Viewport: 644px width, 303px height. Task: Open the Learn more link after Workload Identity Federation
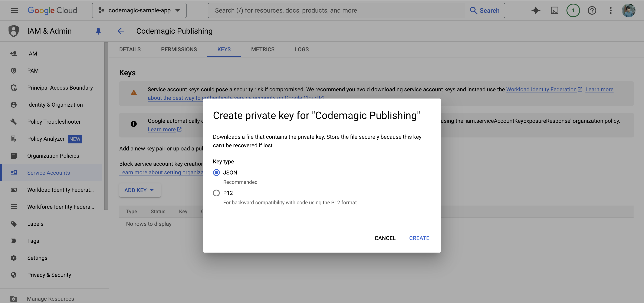click(x=599, y=89)
